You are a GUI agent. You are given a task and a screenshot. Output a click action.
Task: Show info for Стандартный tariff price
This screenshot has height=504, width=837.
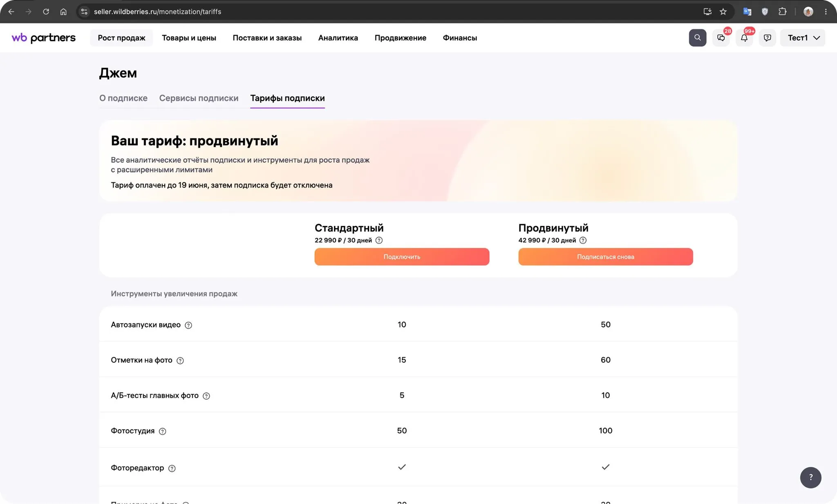(379, 240)
